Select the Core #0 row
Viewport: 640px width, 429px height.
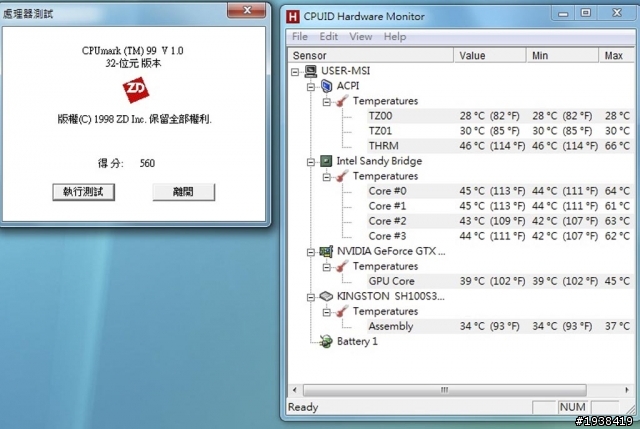pos(499,191)
